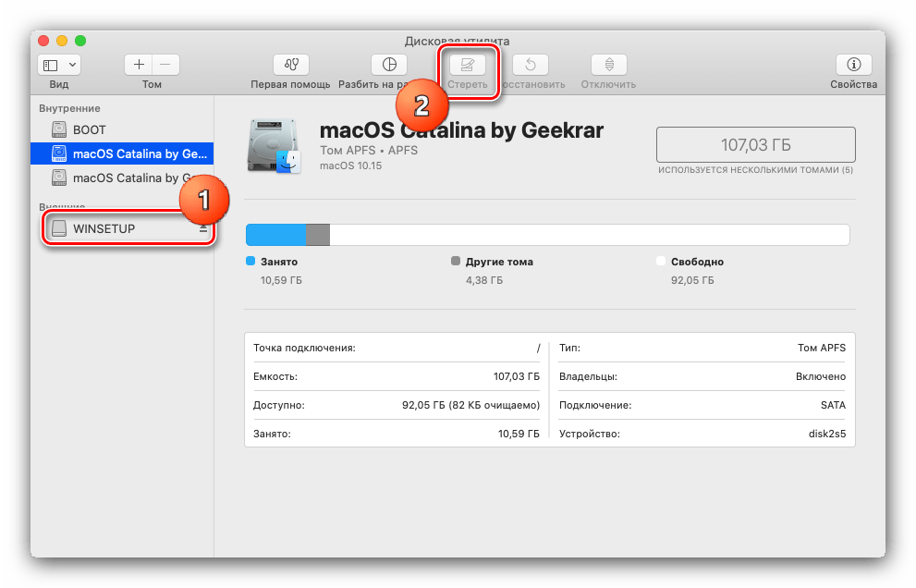The image size is (916, 588).
Task: Click ИСПОЛЬЗУЕТСЯ НЕСКОЛЬКИМИ ТОМАМИ (5) caption
Action: tap(755, 170)
